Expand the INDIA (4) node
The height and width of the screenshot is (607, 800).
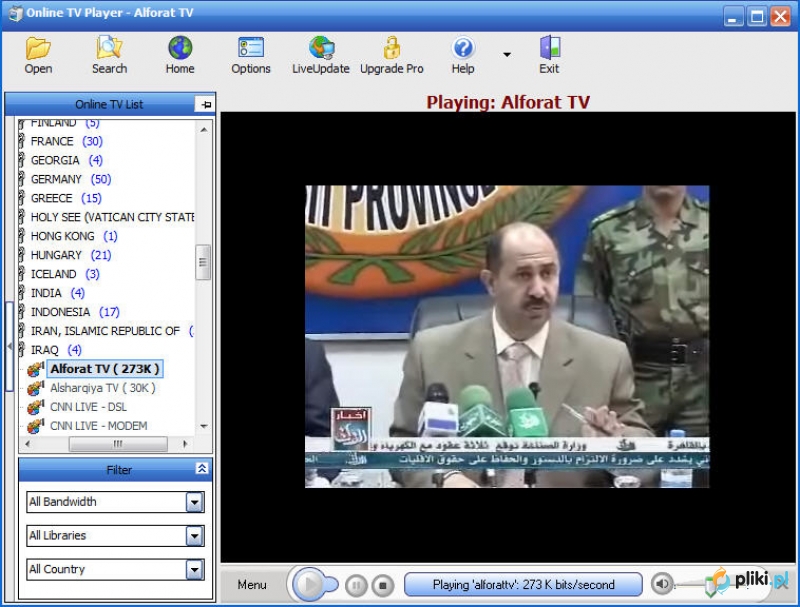click(21, 293)
